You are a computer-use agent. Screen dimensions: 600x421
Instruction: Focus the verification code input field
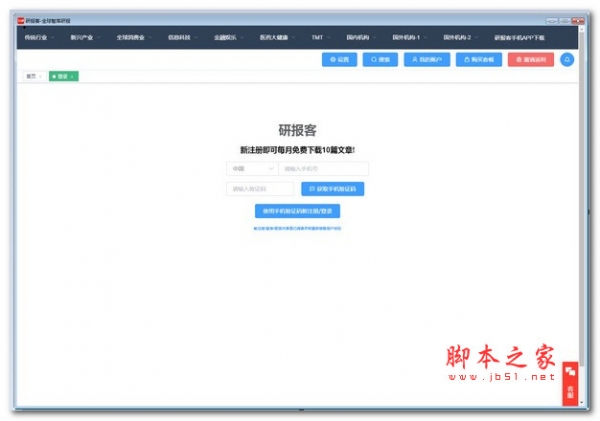coord(260,189)
